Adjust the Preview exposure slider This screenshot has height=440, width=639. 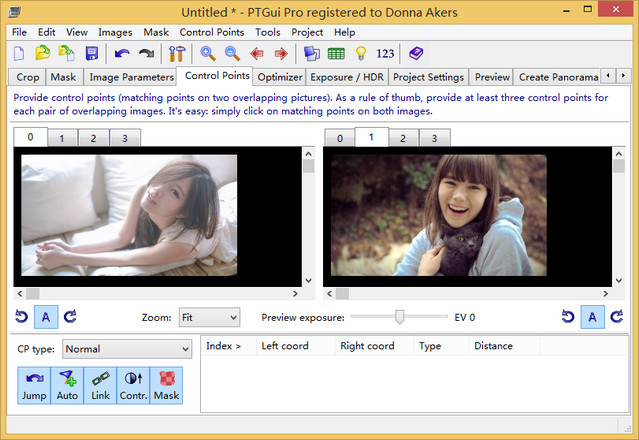click(400, 317)
